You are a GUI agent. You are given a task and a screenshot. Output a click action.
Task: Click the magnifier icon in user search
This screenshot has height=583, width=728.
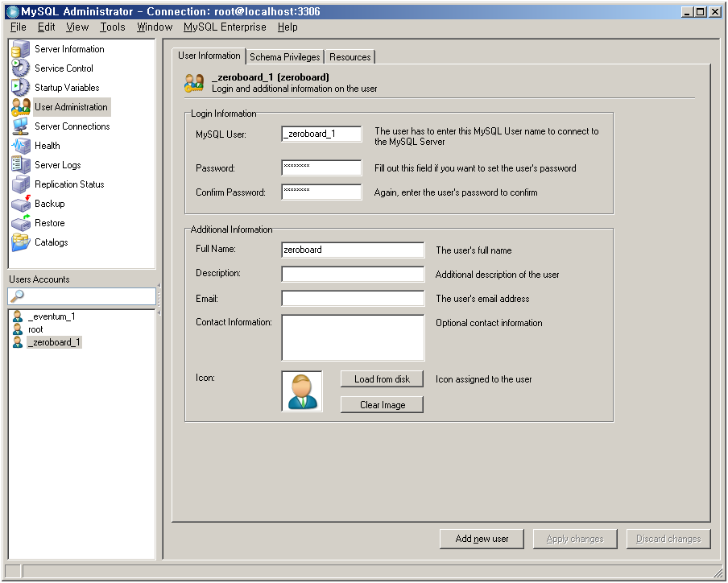coord(17,296)
